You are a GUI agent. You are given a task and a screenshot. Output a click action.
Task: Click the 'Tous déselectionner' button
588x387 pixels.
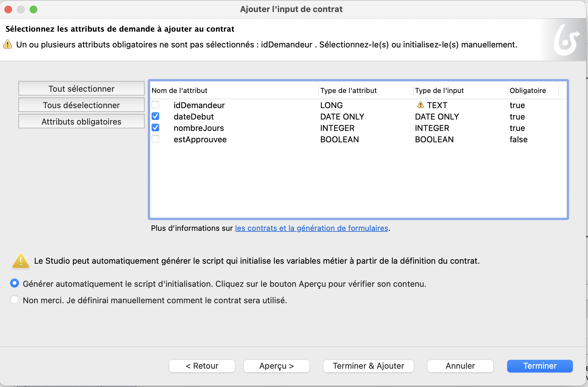(81, 105)
